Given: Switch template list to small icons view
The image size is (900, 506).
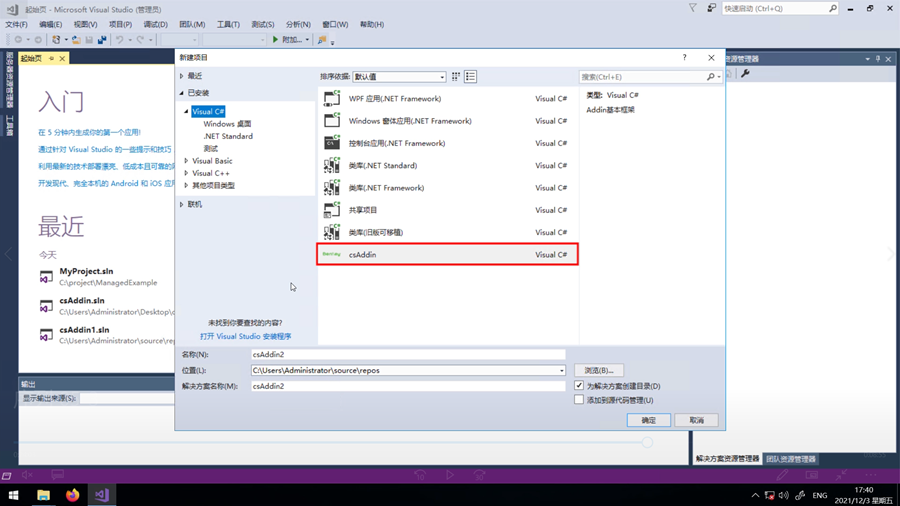Looking at the screenshot, I should pyautogui.click(x=456, y=76).
